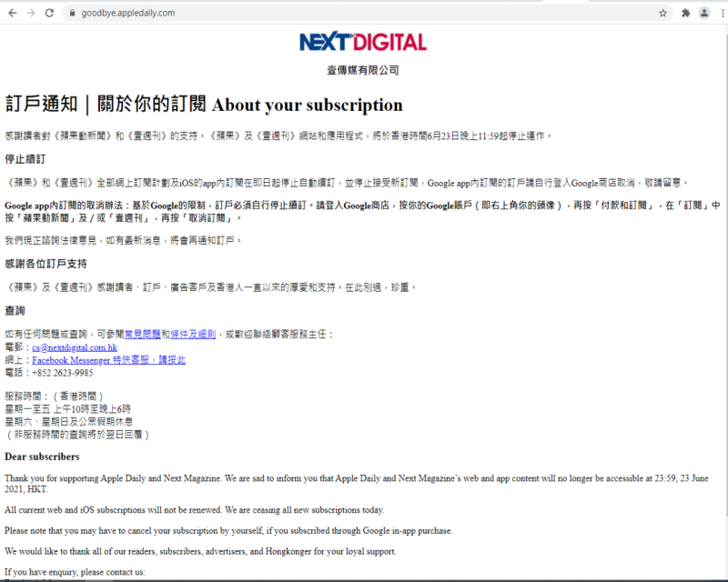
Task: Click the heading 'About your subscription'
Action: pyautogui.click(x=308, y=105)
